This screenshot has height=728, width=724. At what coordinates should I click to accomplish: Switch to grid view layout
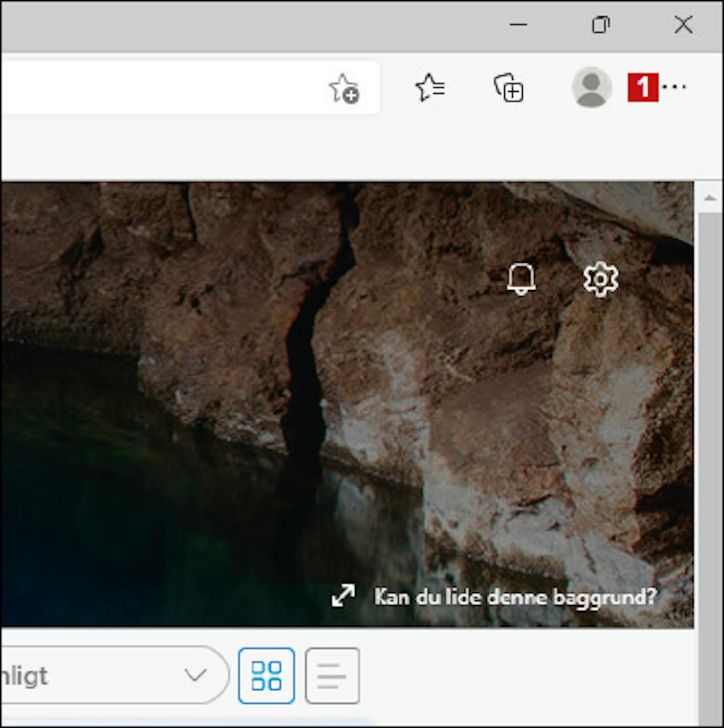coord(266,675)
